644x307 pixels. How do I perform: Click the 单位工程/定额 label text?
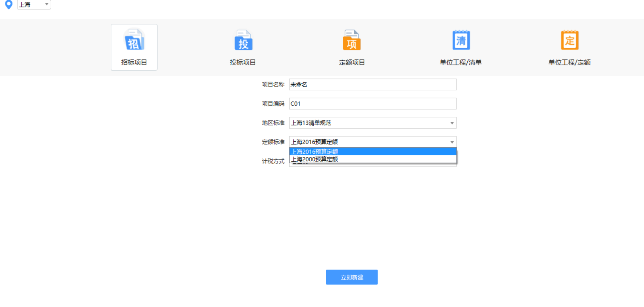[x=569, y=62]
